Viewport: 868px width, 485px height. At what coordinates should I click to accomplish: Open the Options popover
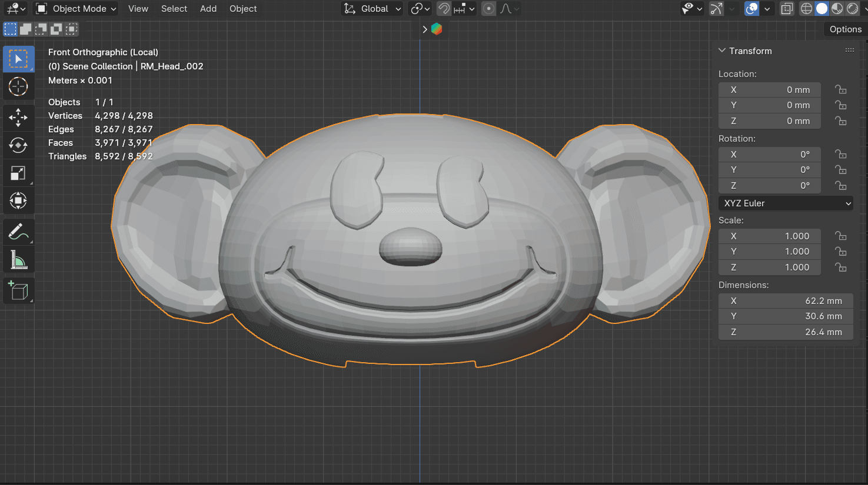(845, 29)
